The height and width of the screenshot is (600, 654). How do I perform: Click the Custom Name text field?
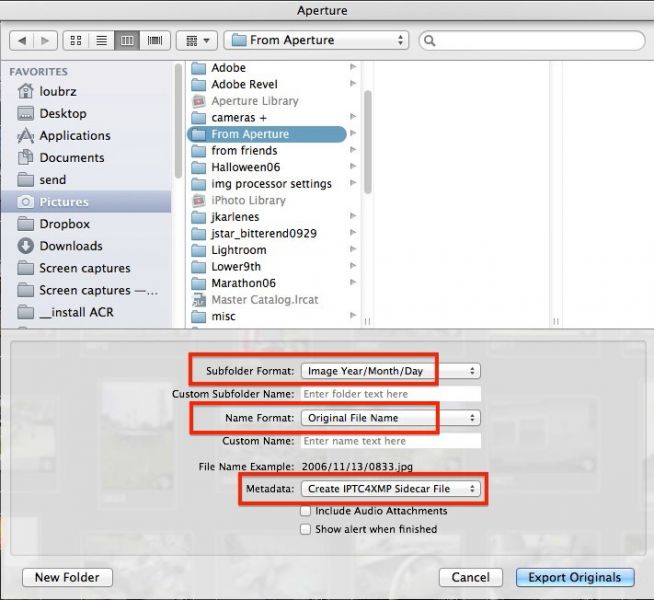pos(390,441)
